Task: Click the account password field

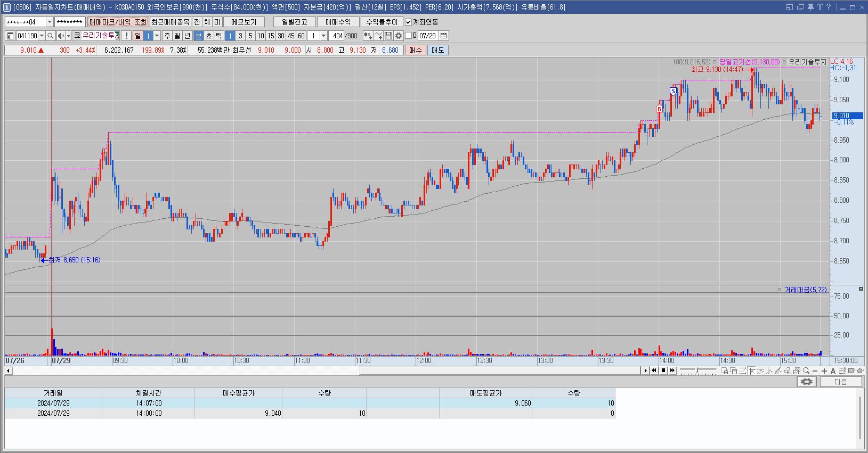Action: 70,22
